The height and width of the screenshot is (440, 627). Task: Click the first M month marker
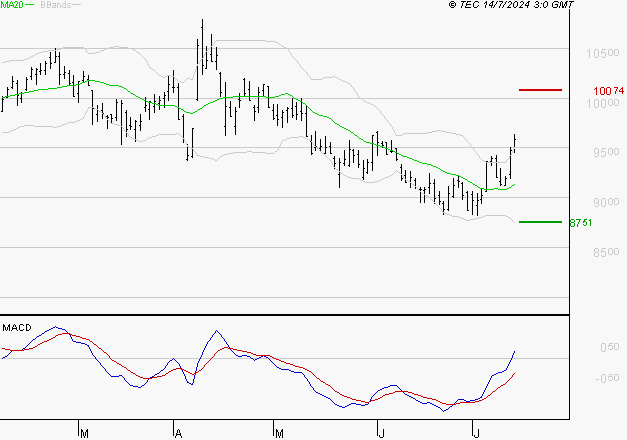tap(84, 433)
